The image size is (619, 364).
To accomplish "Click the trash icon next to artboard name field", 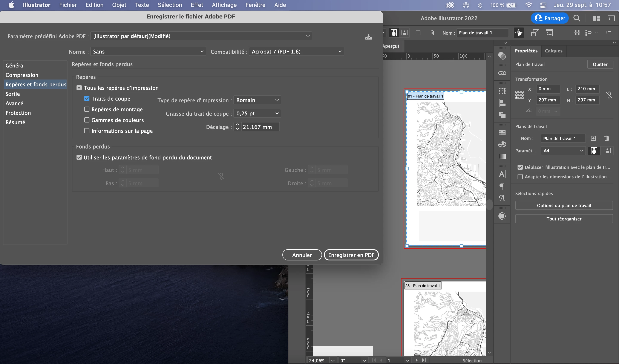I will point(607,138).
